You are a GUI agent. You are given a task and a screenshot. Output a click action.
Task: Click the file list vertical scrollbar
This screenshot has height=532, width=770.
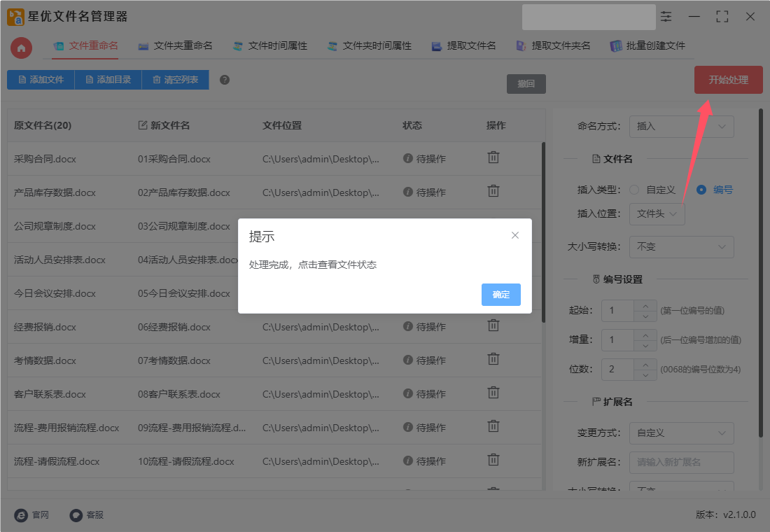click(x=543, y=232)
